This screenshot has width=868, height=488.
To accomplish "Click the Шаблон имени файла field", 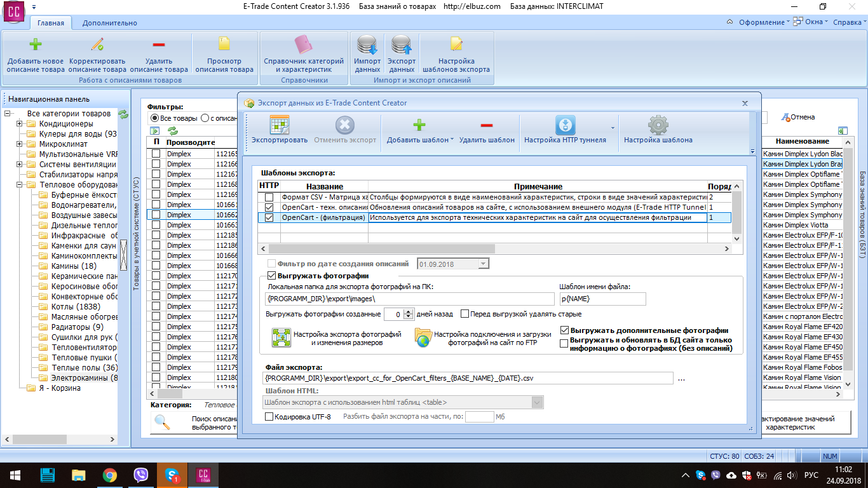I will (602, 299).
